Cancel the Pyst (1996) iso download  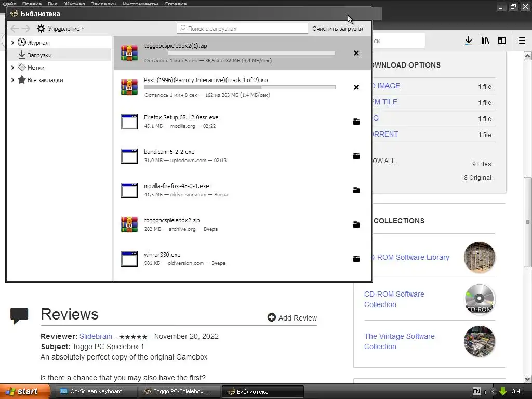pyautogui.click(x=356, y=87)
